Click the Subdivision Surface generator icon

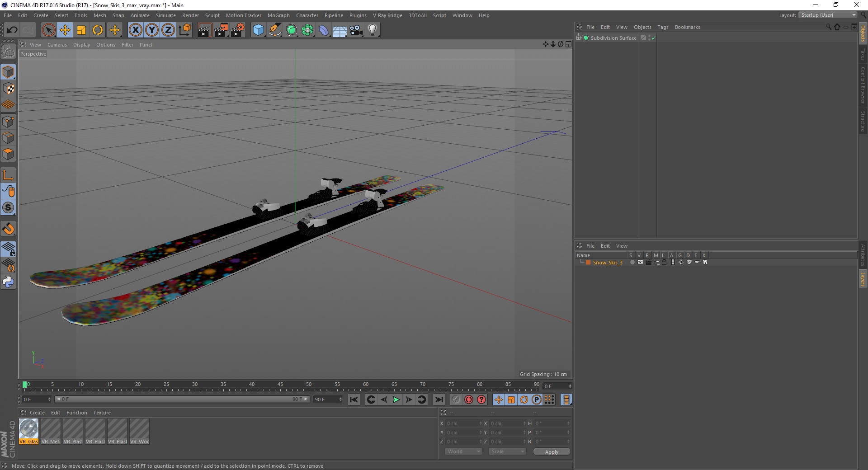[292, 30]
